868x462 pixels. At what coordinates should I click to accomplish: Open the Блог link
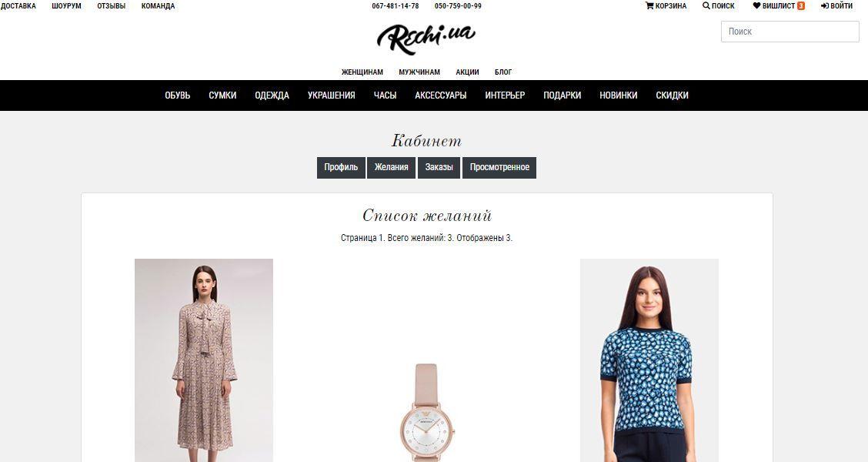tap(503, 72)
